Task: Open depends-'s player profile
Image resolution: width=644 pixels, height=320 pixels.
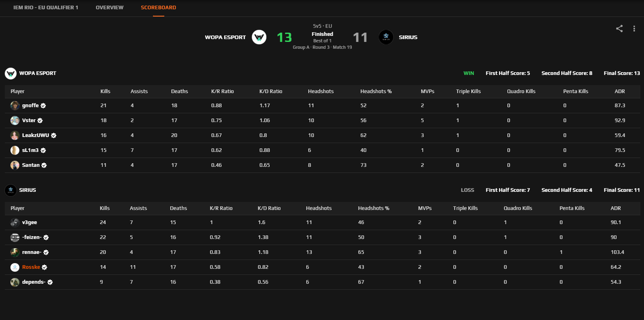Action: pos(34,282)
